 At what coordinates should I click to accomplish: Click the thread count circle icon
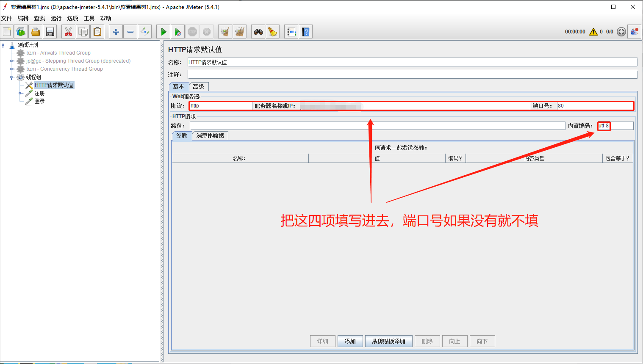(x=621, y=32)
